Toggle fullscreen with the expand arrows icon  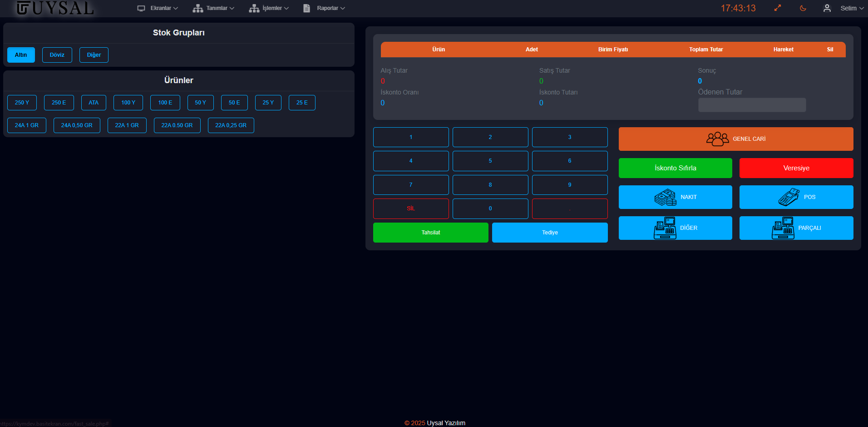[x=778, y=8]
